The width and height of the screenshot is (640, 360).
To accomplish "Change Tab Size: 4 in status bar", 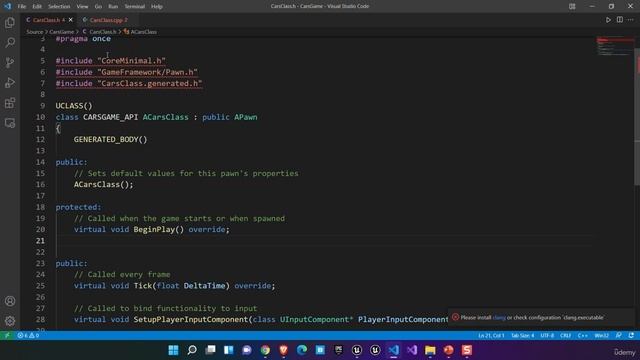I will (522, 336).
